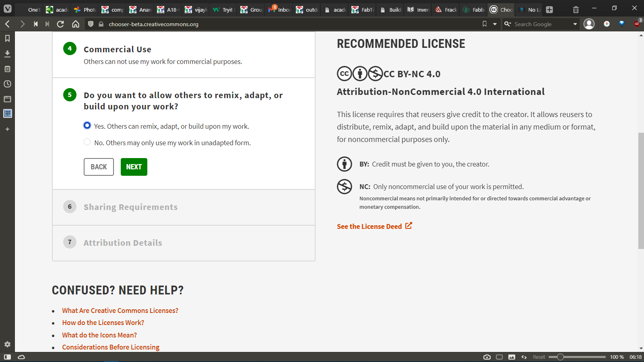Capture page with camera icon
The height and width of the screenshot is (362, 644).
point(487,357)
